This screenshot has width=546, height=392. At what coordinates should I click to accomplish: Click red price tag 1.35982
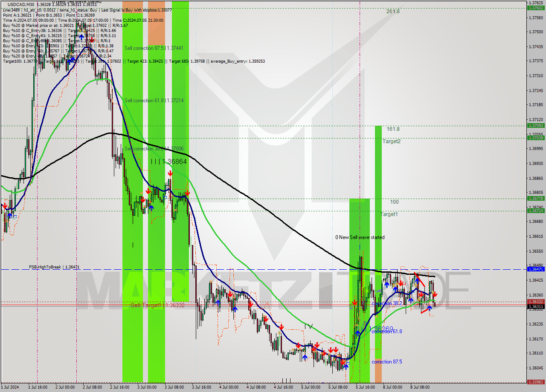click(x=535, y=382)
